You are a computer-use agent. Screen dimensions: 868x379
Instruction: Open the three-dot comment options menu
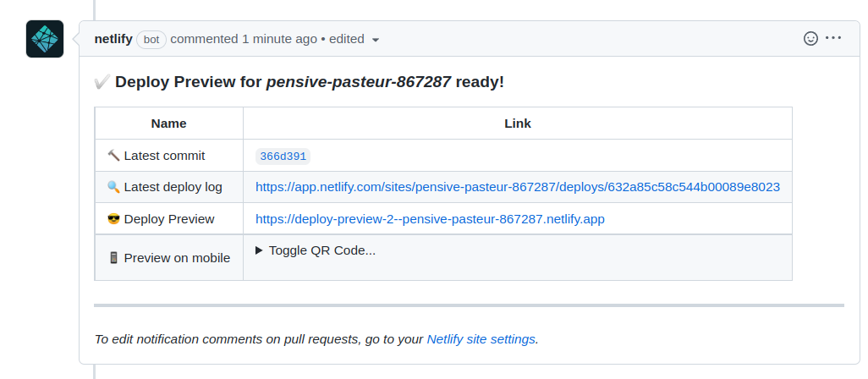coord(833,38)
